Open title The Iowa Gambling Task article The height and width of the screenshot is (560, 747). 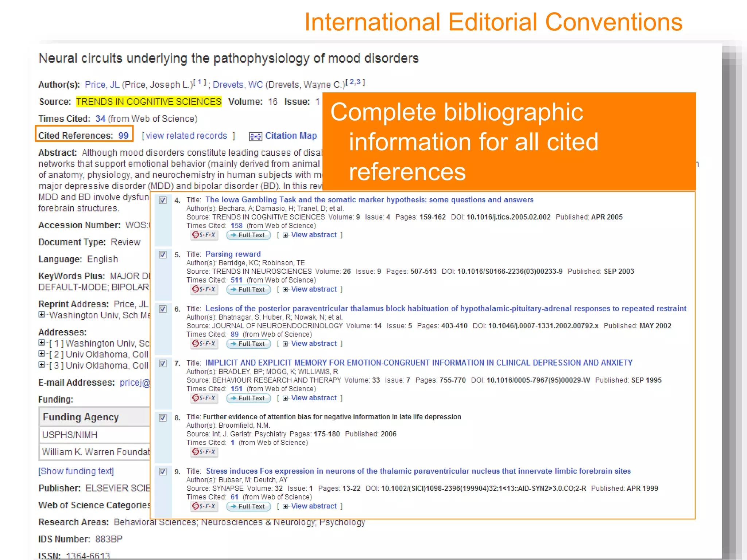369,200
